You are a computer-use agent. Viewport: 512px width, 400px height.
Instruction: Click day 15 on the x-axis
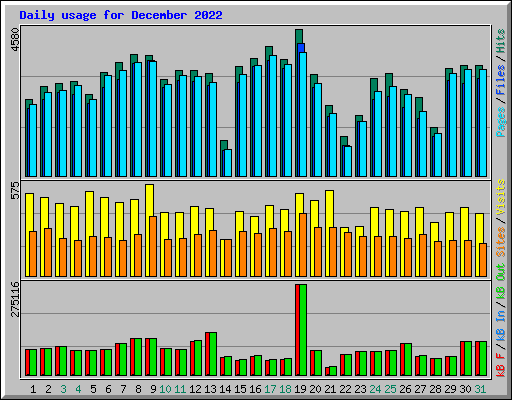click(x=240, y=389)
